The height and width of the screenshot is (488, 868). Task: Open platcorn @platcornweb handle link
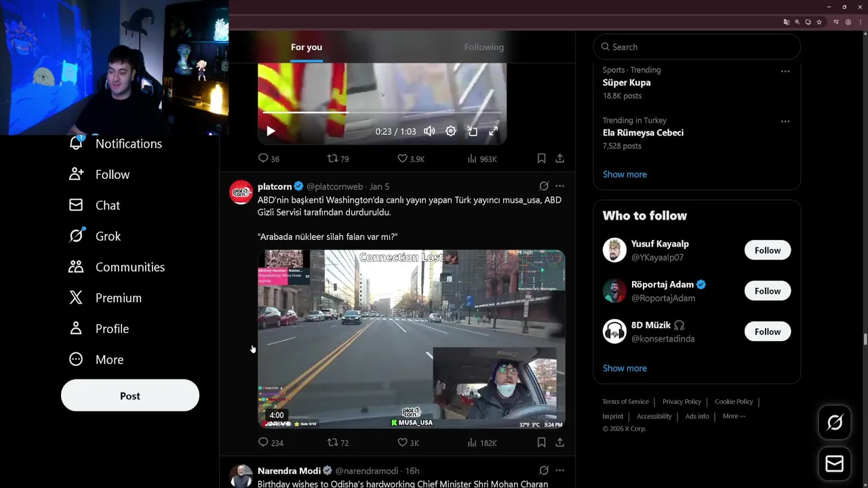pyautogui.click(x=334, y=186)
